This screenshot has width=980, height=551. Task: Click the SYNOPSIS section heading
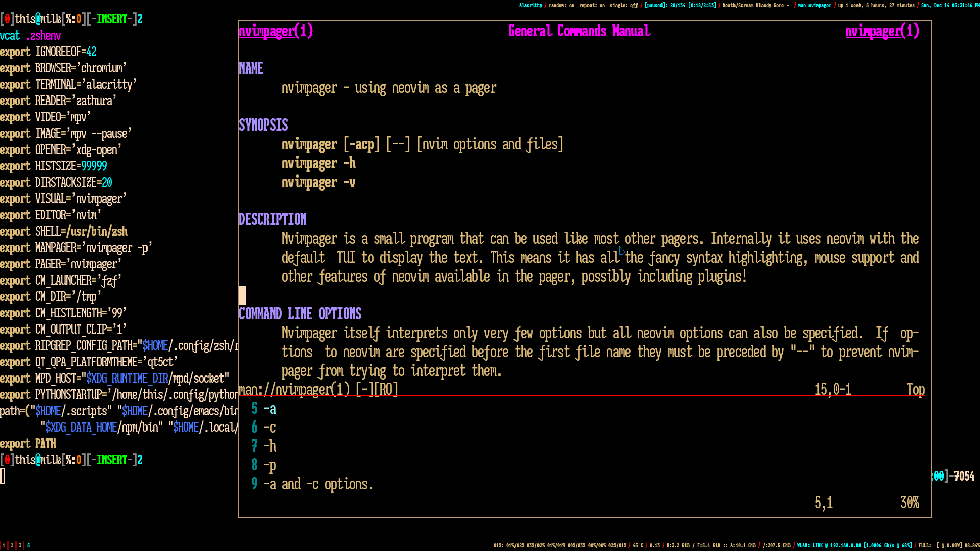263,125
